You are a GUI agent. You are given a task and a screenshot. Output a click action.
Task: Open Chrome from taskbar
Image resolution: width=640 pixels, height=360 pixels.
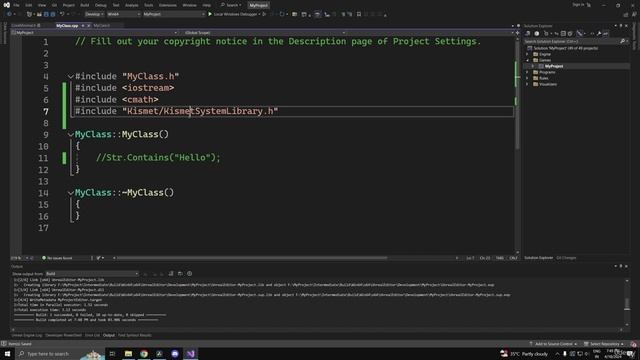point(144,353)
